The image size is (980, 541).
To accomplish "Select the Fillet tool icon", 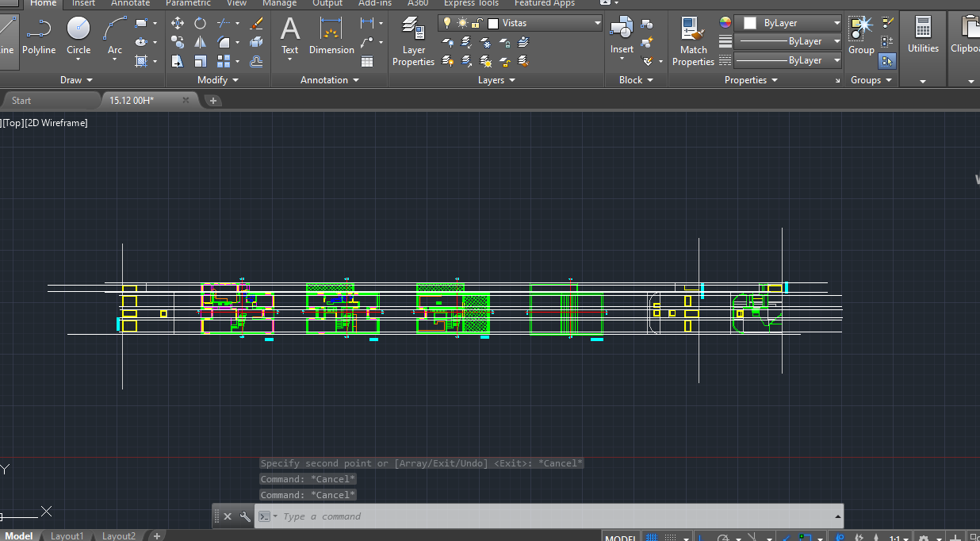I will click(x=224, y=42).
